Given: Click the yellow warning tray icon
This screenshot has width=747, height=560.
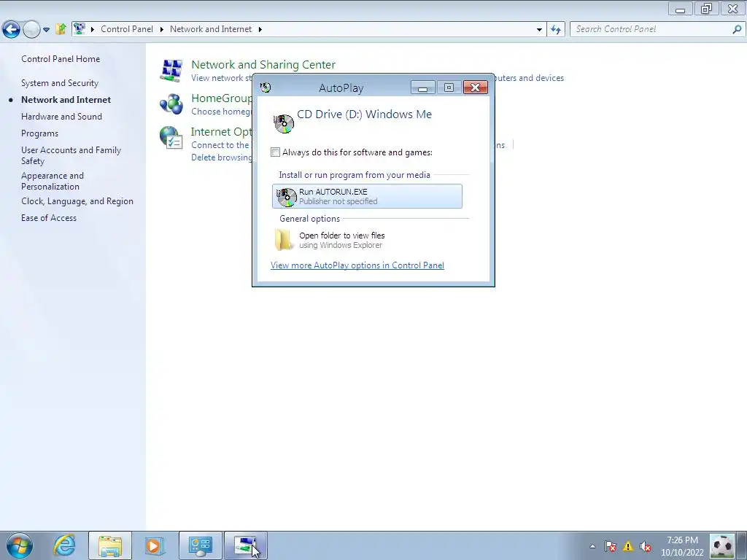Looking at the screenshot, I should pos(628,546).
